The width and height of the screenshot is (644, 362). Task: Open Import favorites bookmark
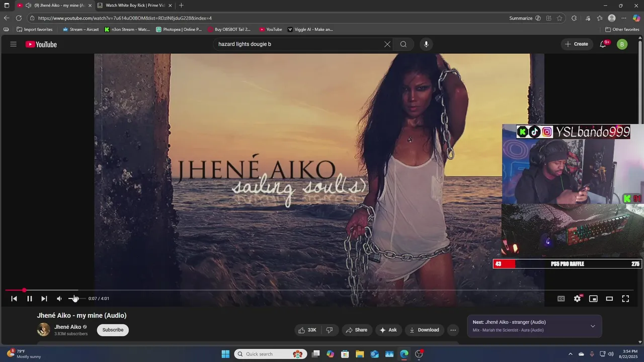[x=34, y=30]
